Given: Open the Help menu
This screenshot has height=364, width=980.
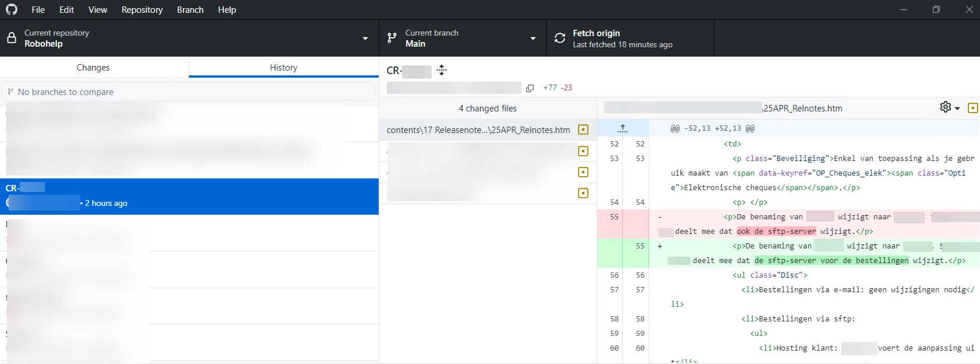Looking at the screenshot, I should (x=227, y=10).
